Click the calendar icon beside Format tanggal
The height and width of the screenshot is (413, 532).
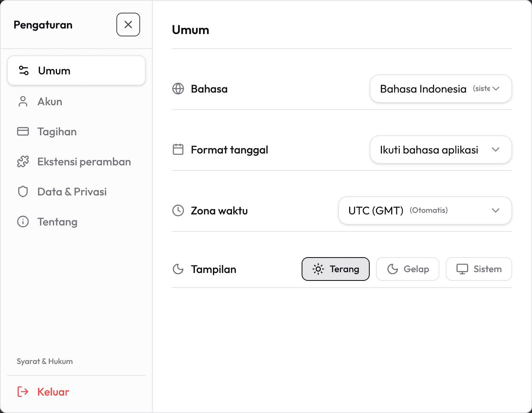tap(178, 150)
